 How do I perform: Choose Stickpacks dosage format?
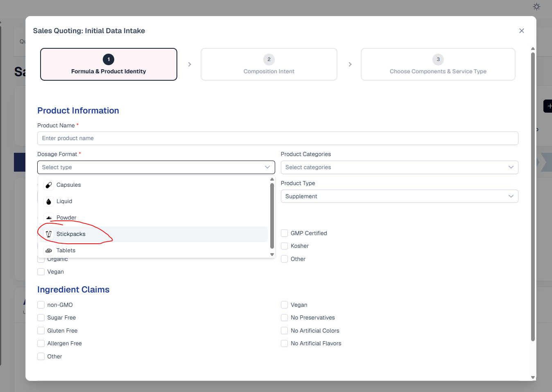154,234
